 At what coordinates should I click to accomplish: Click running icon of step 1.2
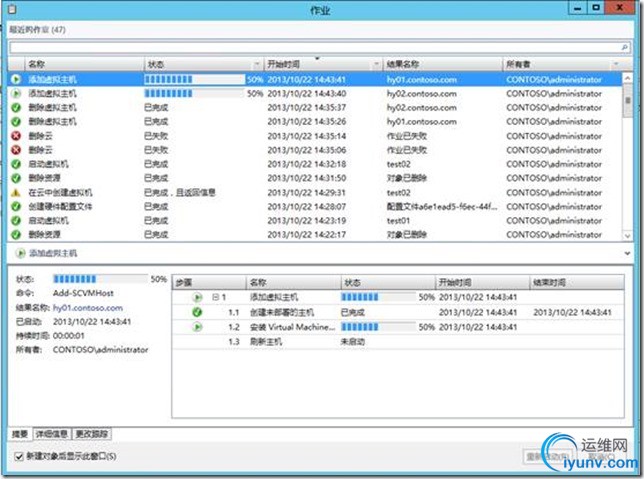[198, 327]
